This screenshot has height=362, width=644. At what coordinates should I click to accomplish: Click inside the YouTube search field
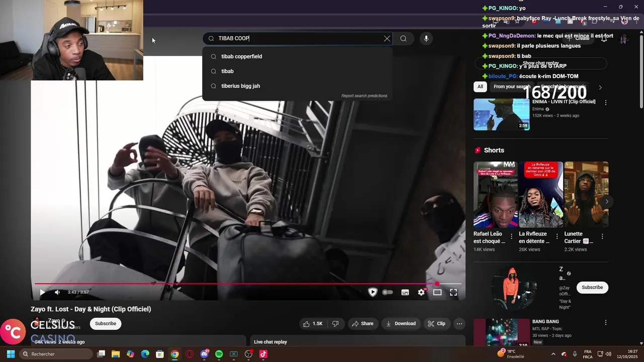(x=299, y=39)
